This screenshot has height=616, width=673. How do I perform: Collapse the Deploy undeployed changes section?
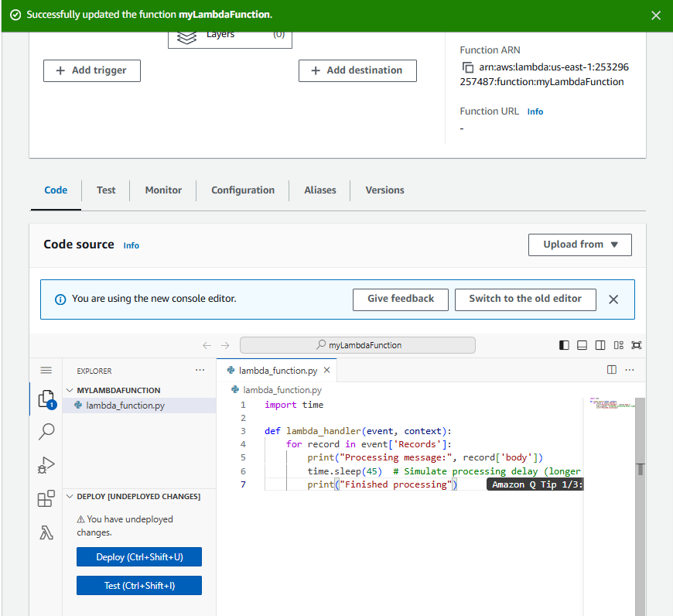[x=70, y=496]
